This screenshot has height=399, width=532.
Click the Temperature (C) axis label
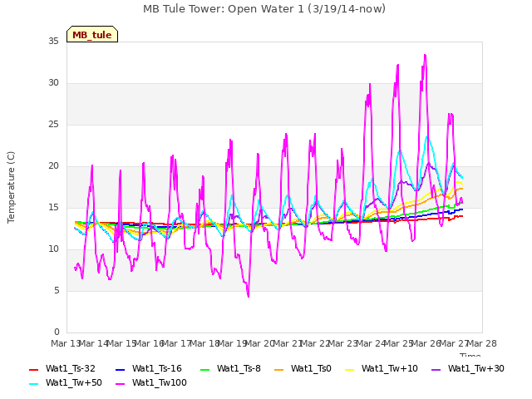tap(11, 187)
